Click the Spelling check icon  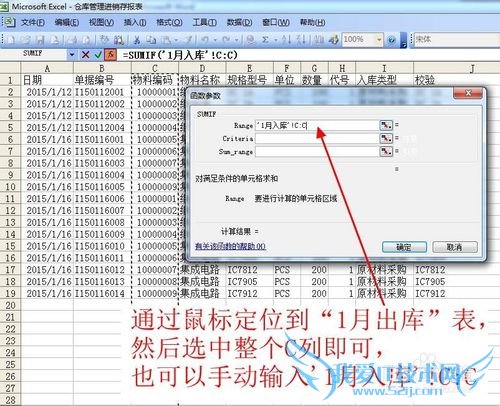click(105, 40)
